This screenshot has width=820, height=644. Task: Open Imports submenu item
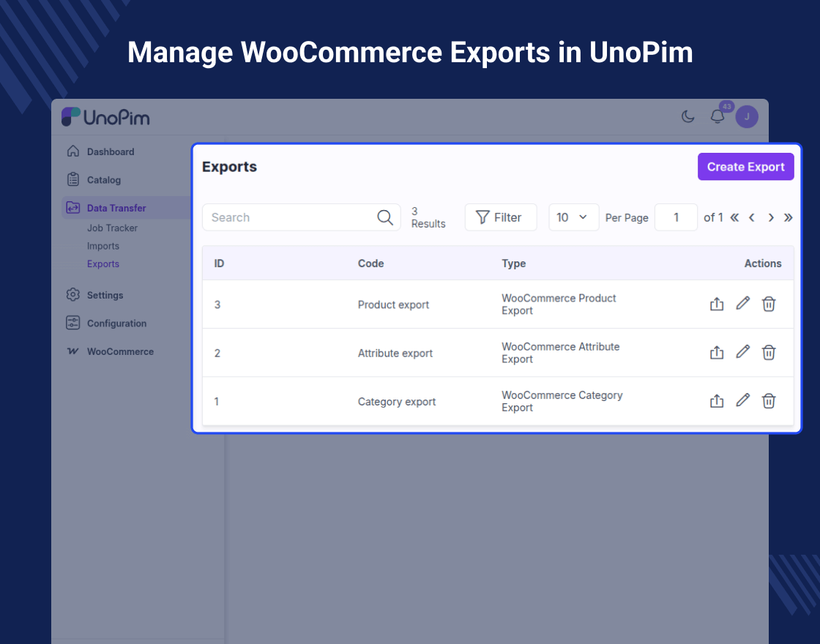103,246
